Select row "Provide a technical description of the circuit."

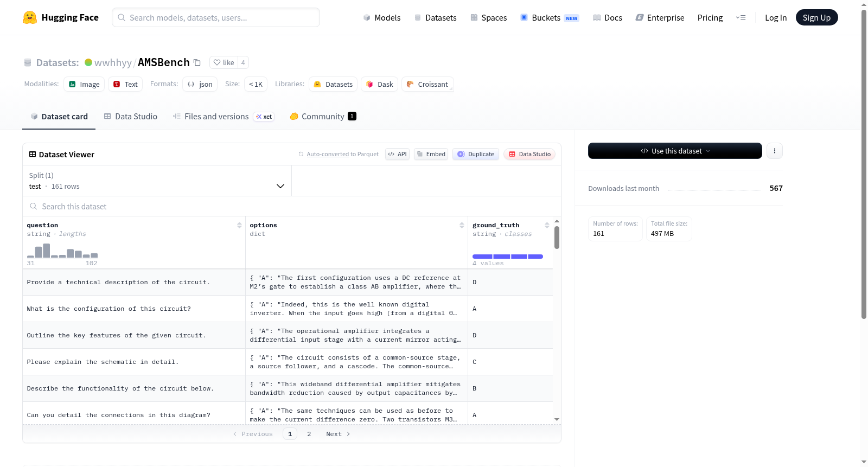288,282
